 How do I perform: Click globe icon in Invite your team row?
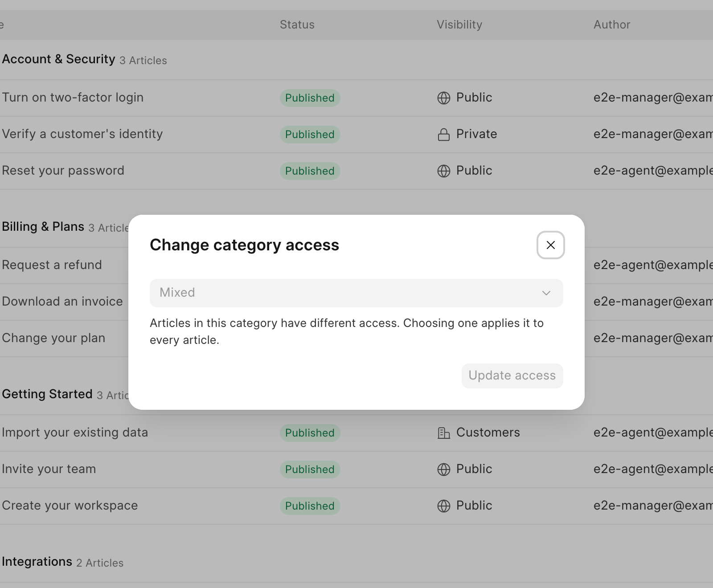[x=444, y=470]
